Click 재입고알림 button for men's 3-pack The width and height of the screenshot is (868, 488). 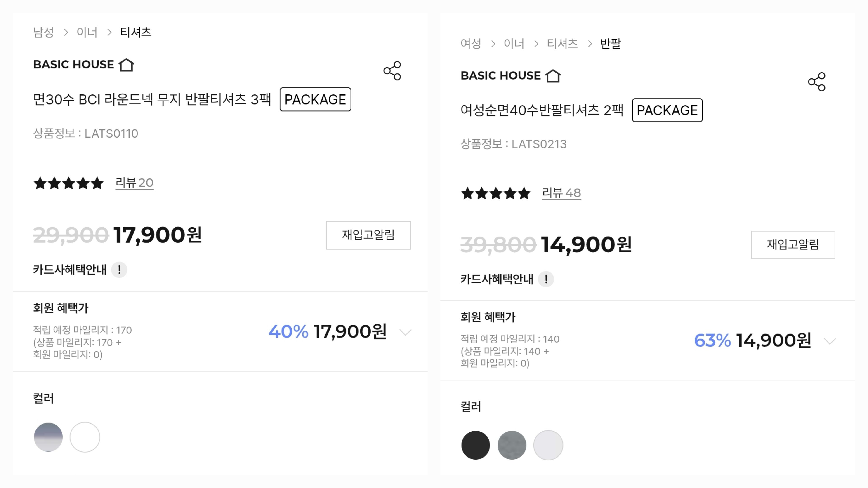click(x=368, y=235)
